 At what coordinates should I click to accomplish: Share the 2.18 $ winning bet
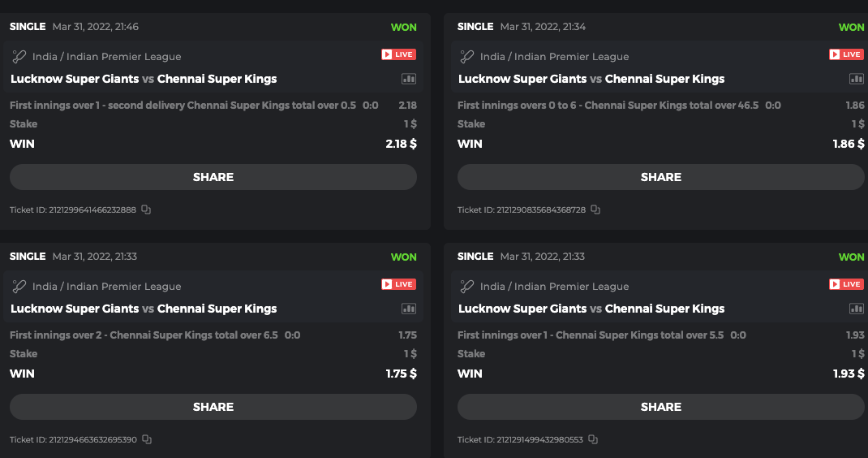(x=213, y=177)
